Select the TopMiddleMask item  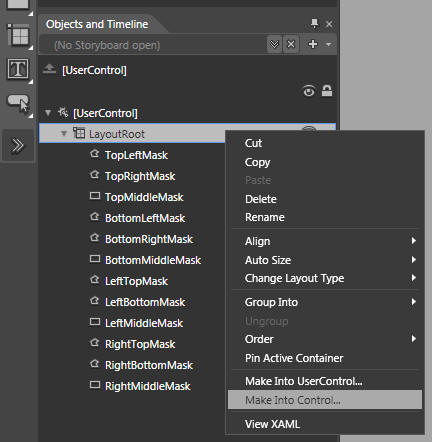pyautogui.click(x=144, y=197)
